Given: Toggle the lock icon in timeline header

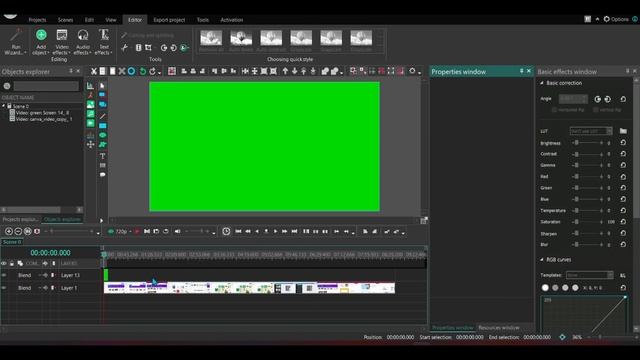Looking at the screenshot, I should coord(12,263).
